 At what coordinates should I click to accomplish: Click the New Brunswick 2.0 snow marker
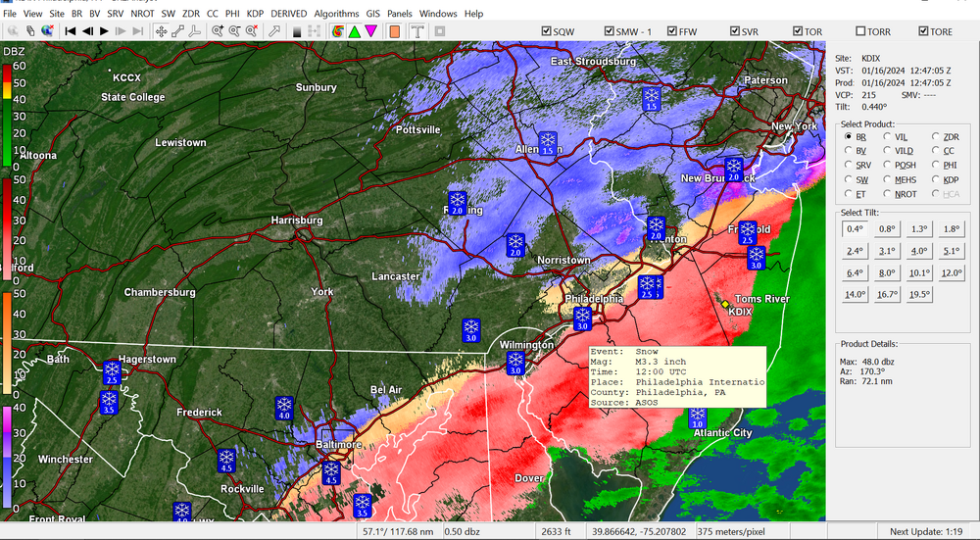click(x=733, y=170)
